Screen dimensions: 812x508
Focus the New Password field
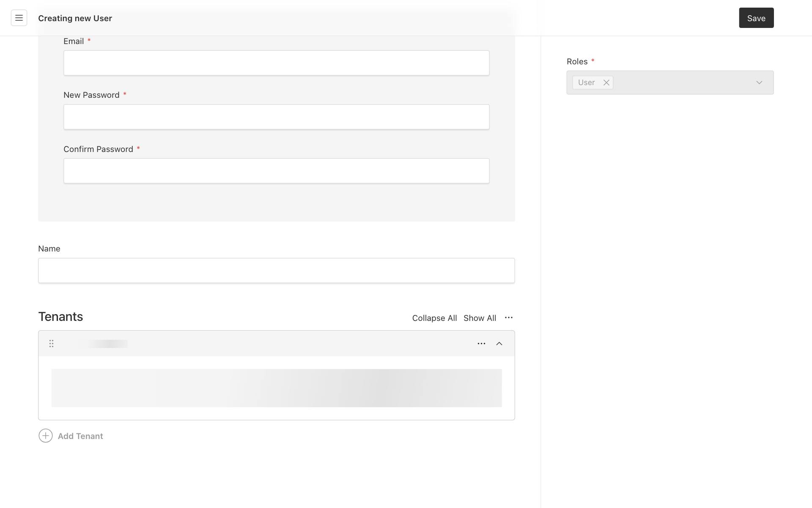coord(277,117)
